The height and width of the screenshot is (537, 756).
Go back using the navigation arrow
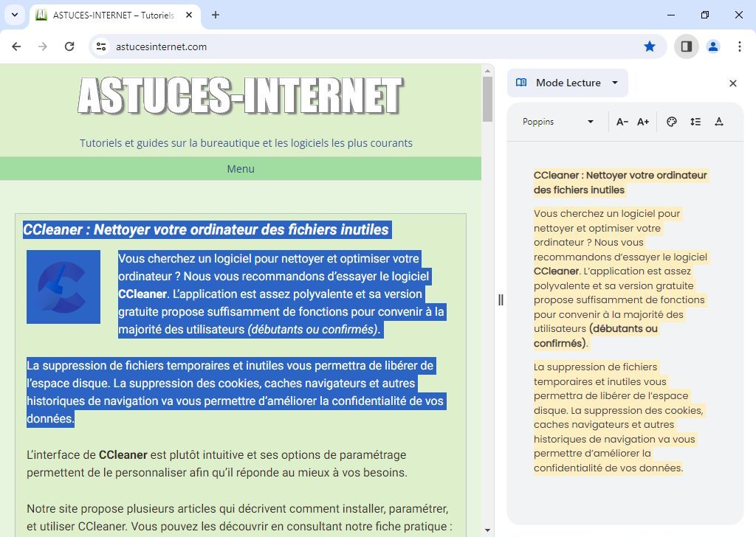[x=16, y=46]
